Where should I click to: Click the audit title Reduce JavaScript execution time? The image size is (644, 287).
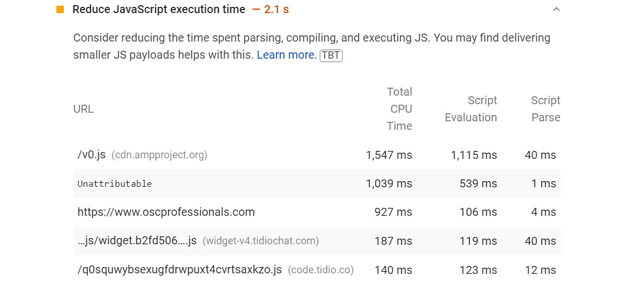(x=158, y=10)
